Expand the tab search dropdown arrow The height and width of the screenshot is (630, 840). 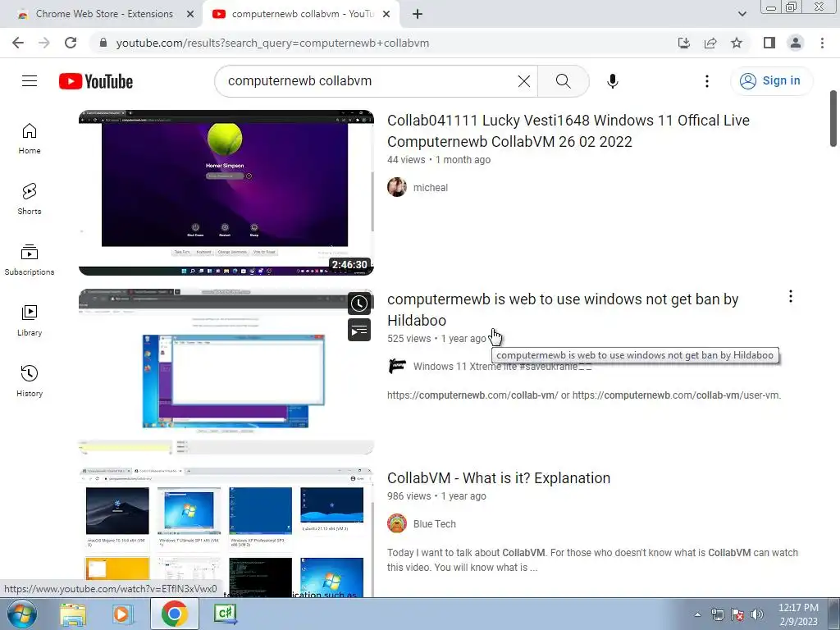tap(742, 14)
